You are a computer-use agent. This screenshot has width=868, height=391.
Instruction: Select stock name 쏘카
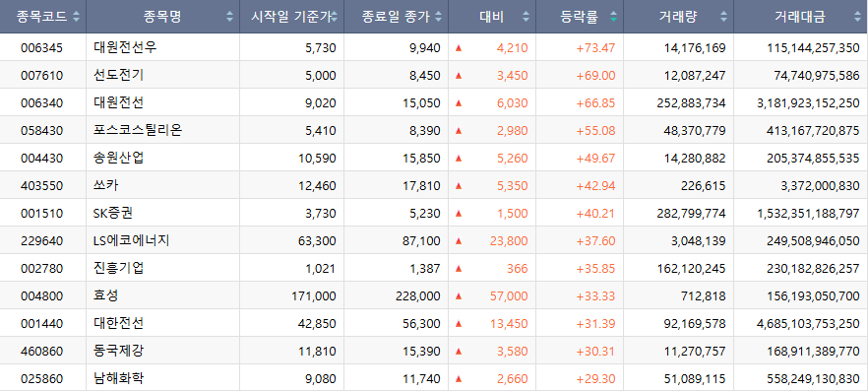(106, 185)
